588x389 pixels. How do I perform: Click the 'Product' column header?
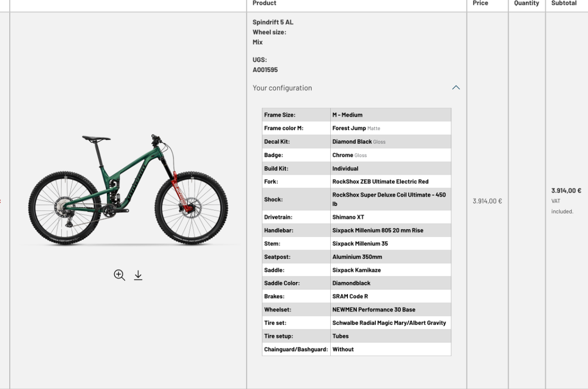click(265, 3)
